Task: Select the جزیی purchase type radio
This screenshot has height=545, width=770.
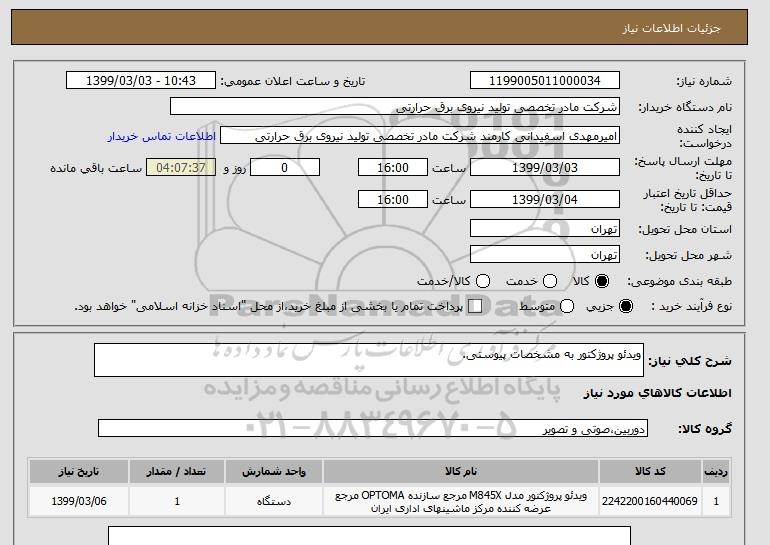Action: [x=626, y=306]
